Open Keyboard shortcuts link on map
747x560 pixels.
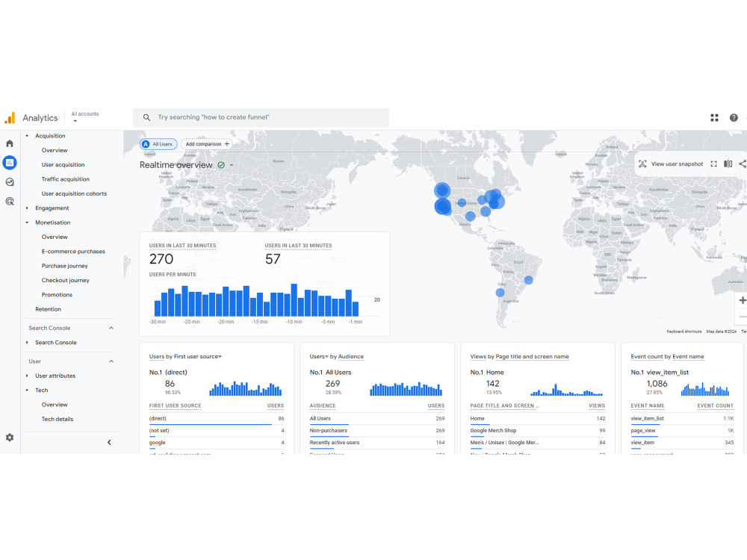[x=684, y=332]
